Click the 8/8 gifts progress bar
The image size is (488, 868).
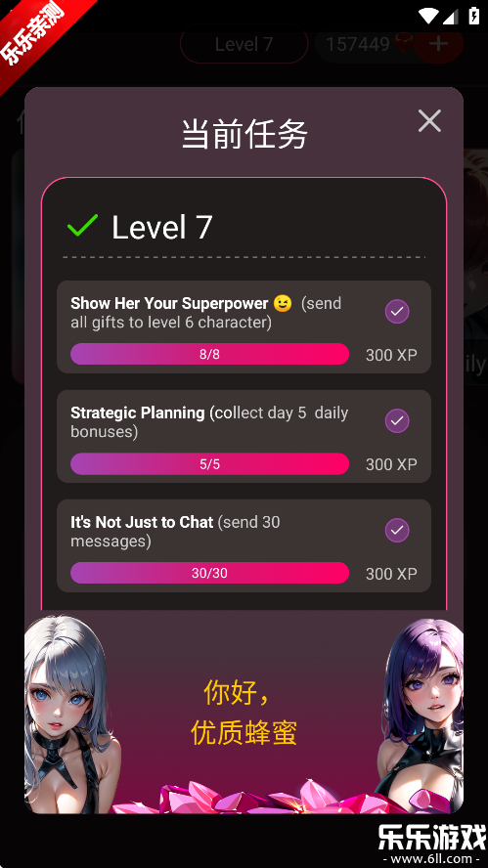tap(209, 354)
